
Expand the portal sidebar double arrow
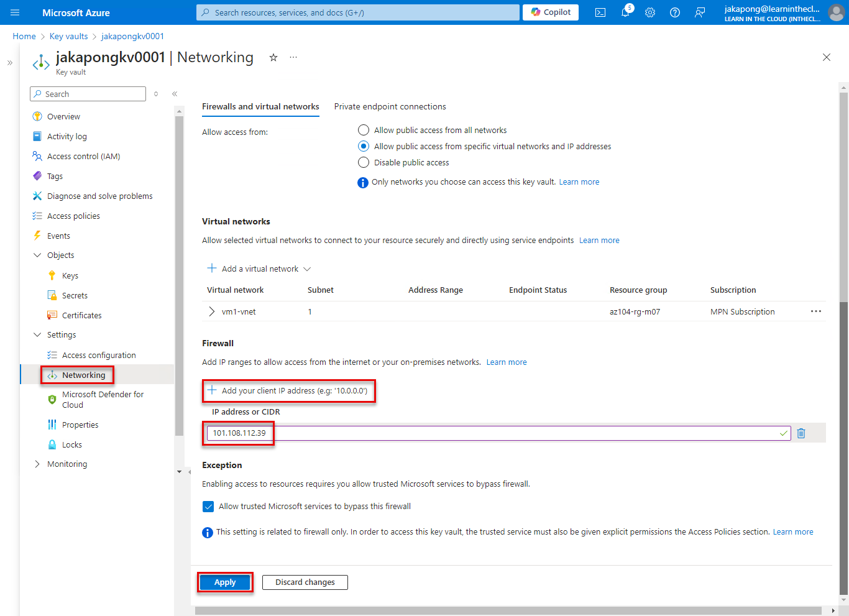point(10,63)
